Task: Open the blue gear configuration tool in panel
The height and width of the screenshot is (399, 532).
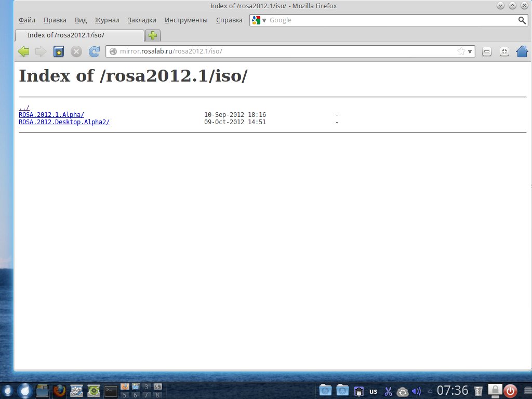Action: (76, 391)
